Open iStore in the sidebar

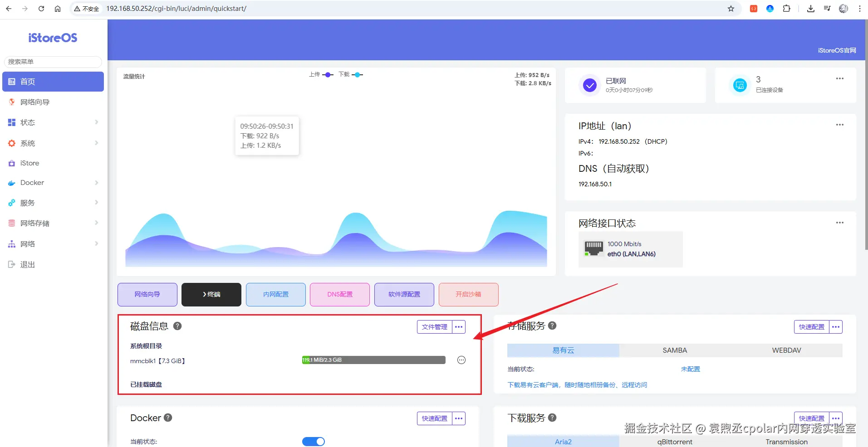pos(53,163)
